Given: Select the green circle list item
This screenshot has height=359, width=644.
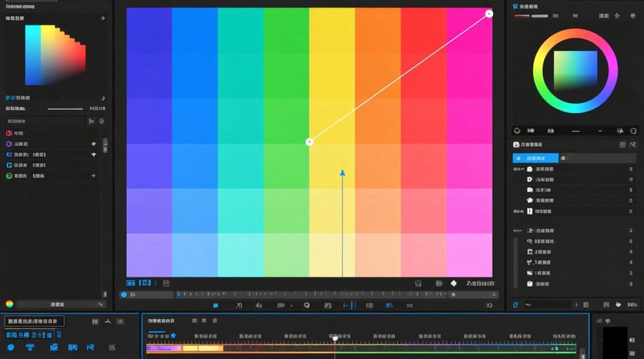Looking at the screenshot, I should coord(52,176).
